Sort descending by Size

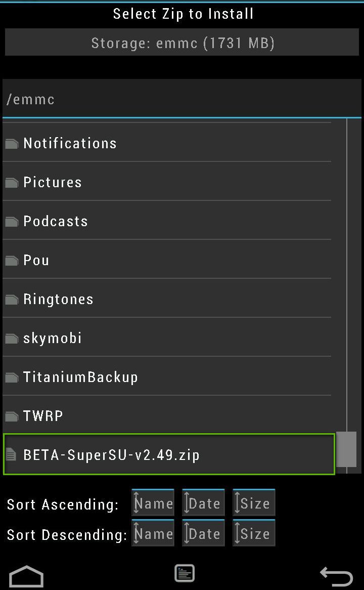[254, 533]
